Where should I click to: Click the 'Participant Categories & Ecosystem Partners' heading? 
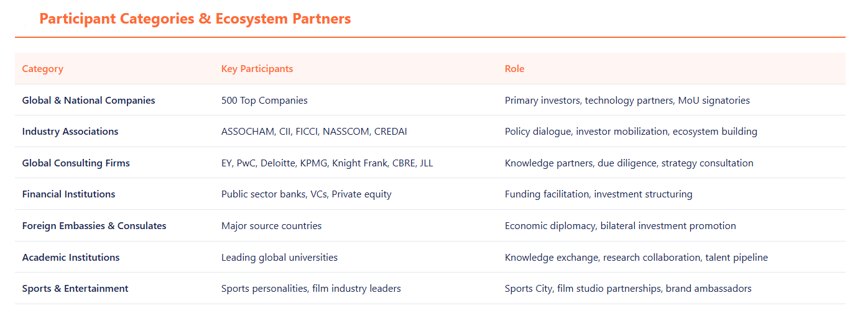(195, 19)
